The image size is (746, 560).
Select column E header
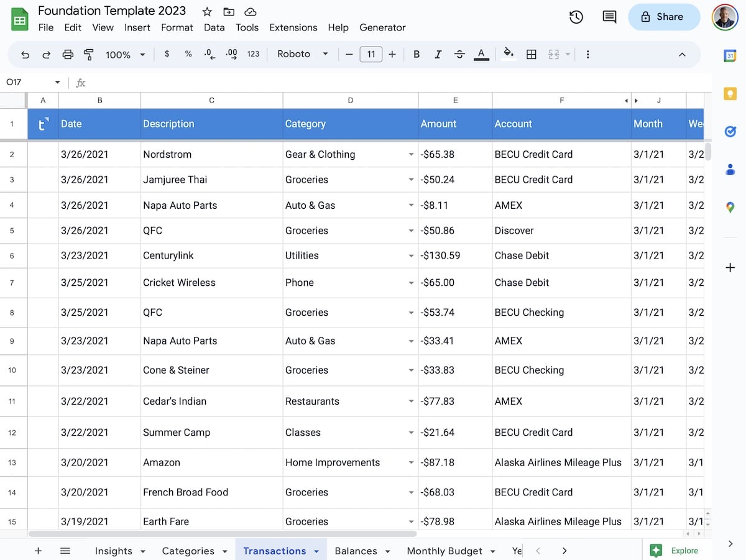tap(455, 100)
